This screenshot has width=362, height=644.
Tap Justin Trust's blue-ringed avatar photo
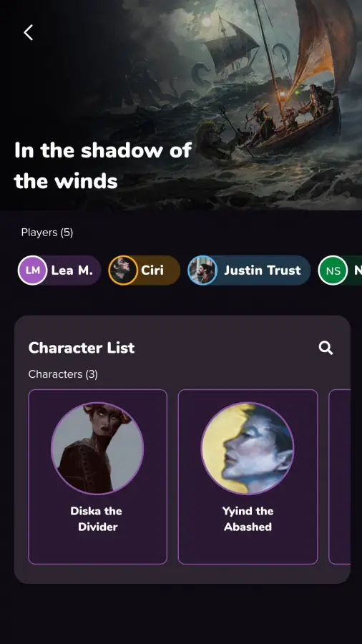[x=202, y=270]
